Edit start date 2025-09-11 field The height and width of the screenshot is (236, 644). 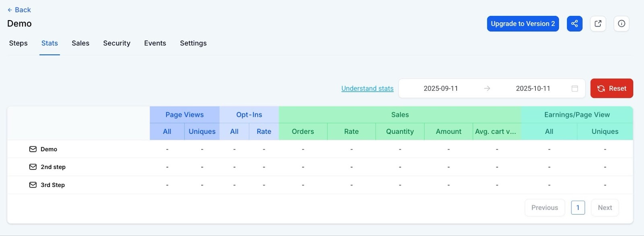[440, 88]
